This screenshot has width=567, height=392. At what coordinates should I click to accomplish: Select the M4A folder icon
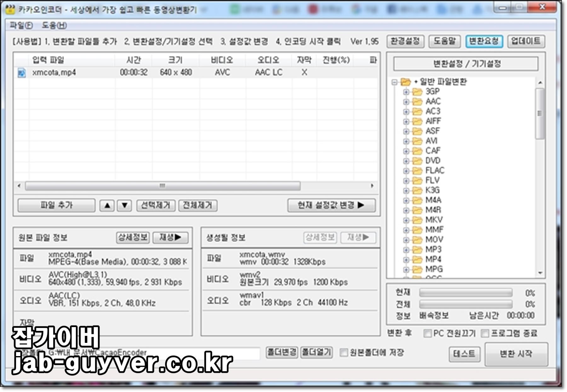click(x=417, y=200)
